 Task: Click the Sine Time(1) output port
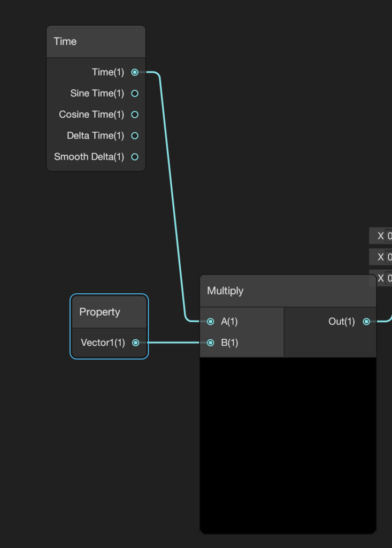tap(135, 93)
